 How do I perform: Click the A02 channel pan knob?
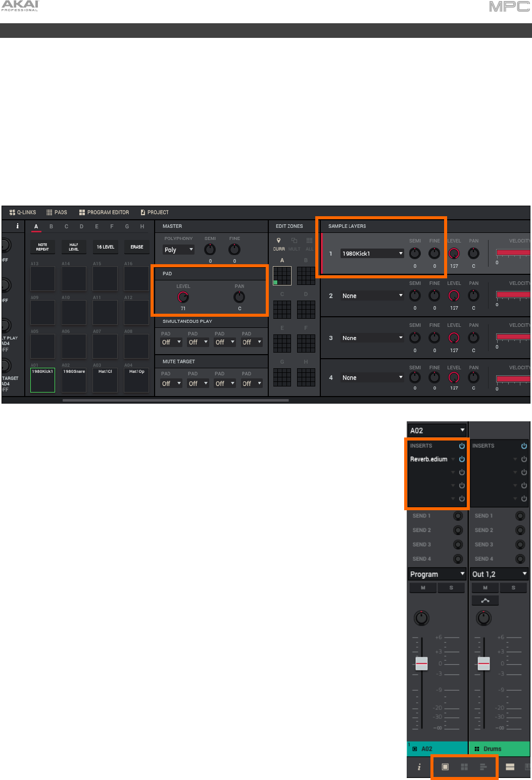pos(421,618)
